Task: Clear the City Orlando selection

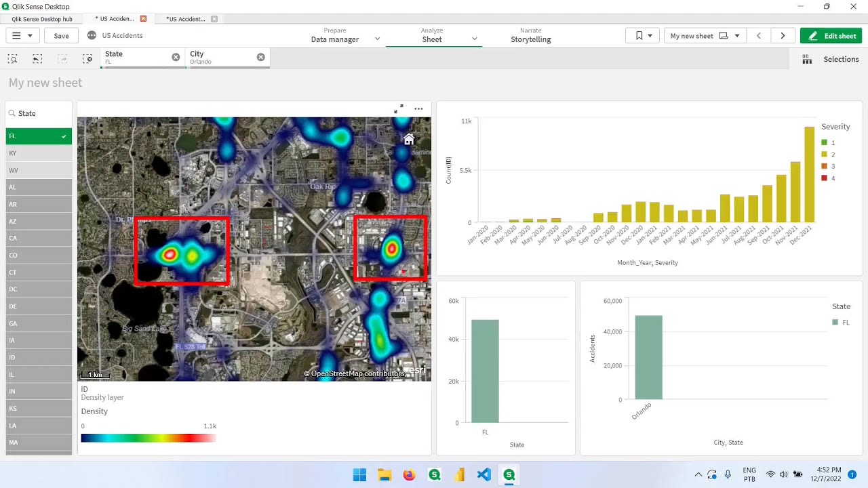Action: [x=260, y=57]
